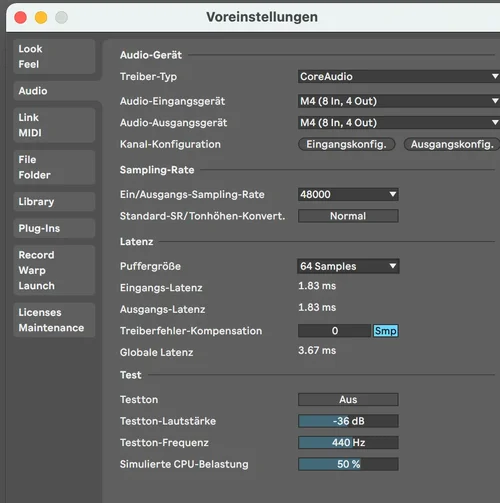Minimize the window with the yellow button
The height and width of the screenshot is (503, 500).
pyautogui.click(x=41, y=17)
